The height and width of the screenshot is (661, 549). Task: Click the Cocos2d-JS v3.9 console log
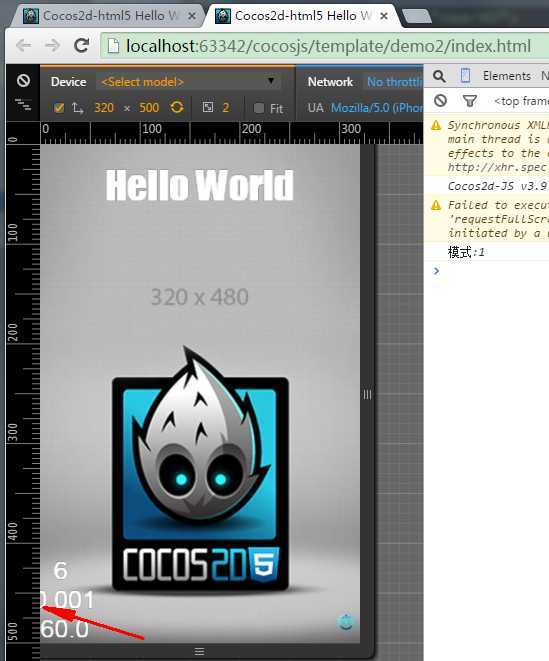point(497,185)
